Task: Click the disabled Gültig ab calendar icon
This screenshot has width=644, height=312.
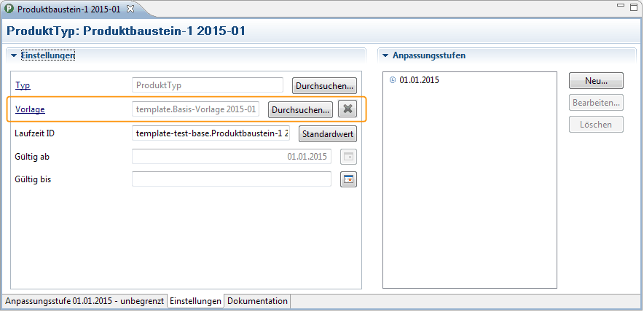Action: (348, 157)
